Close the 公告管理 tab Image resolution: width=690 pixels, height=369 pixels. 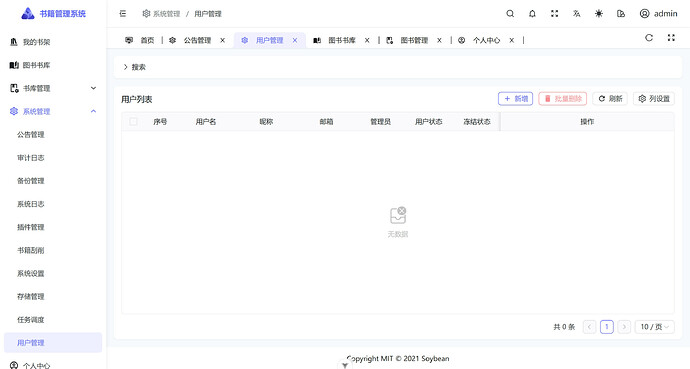click(223, 40)
